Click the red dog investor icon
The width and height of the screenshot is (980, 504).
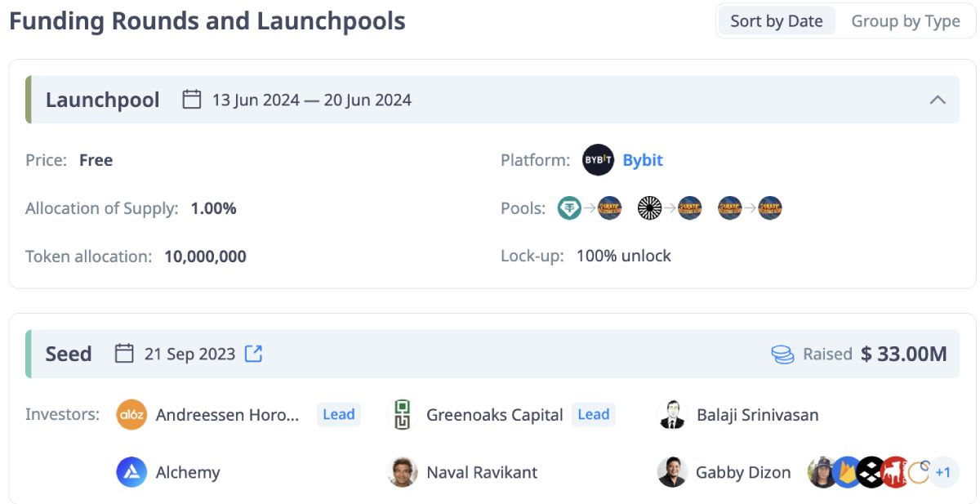click(x=895, y=472)
